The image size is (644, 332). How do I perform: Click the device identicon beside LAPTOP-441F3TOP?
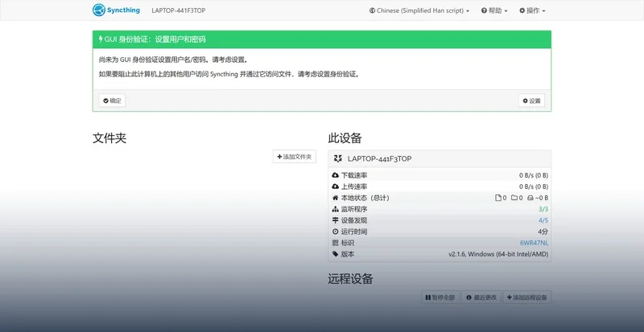click(338, 158)
